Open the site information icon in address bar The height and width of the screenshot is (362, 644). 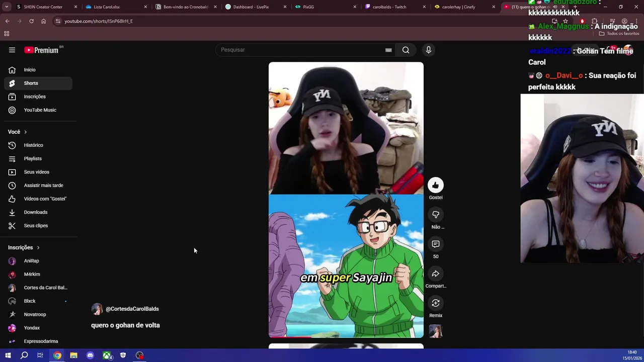tap(58, 21)
